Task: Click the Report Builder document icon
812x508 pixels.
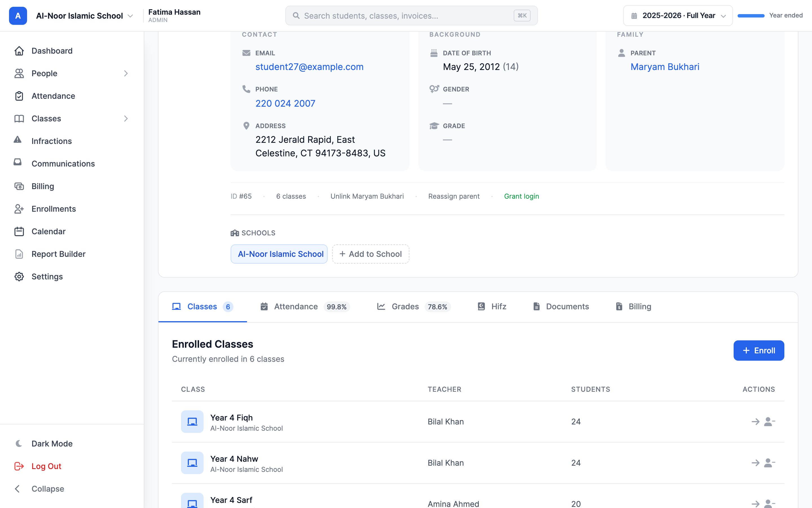Action: point(19,254)
